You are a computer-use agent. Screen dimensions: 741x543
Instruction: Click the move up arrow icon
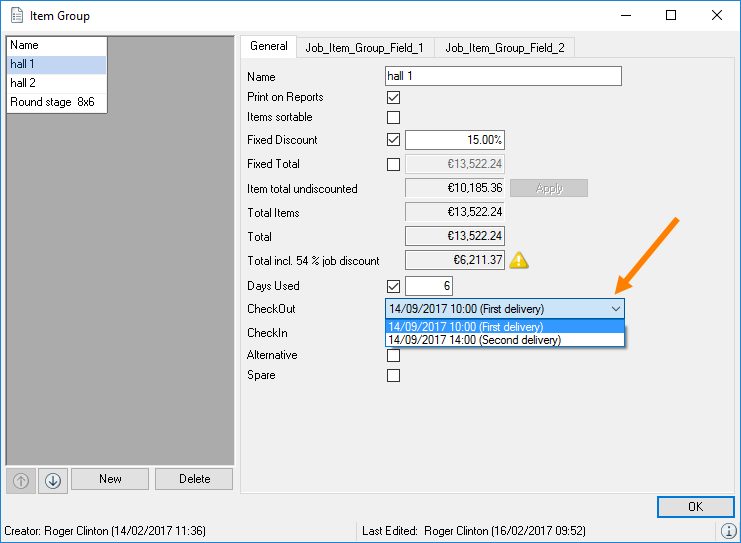pos(19,480)
